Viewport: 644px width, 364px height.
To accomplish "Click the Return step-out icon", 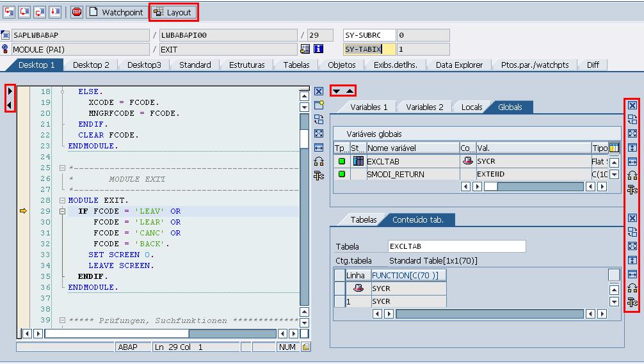I will [x=40, y=12].
